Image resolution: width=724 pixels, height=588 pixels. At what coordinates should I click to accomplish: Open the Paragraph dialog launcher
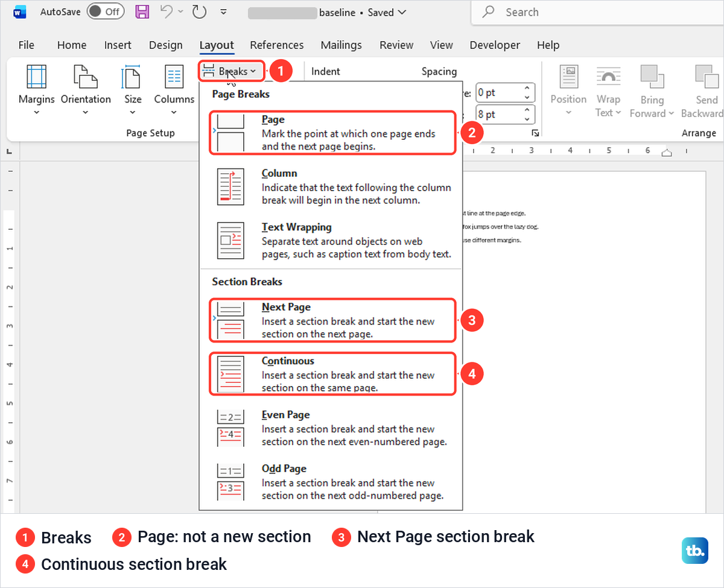click(535, 133)
